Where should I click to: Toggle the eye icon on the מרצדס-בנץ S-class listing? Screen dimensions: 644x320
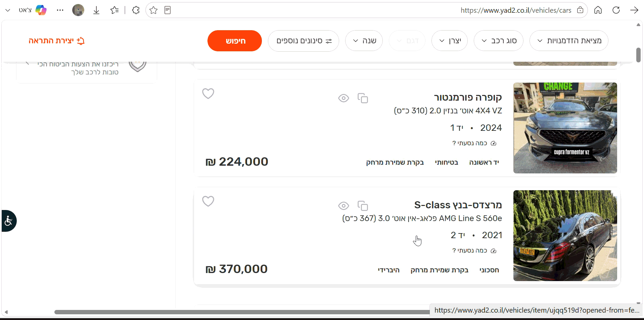(343, 206)
